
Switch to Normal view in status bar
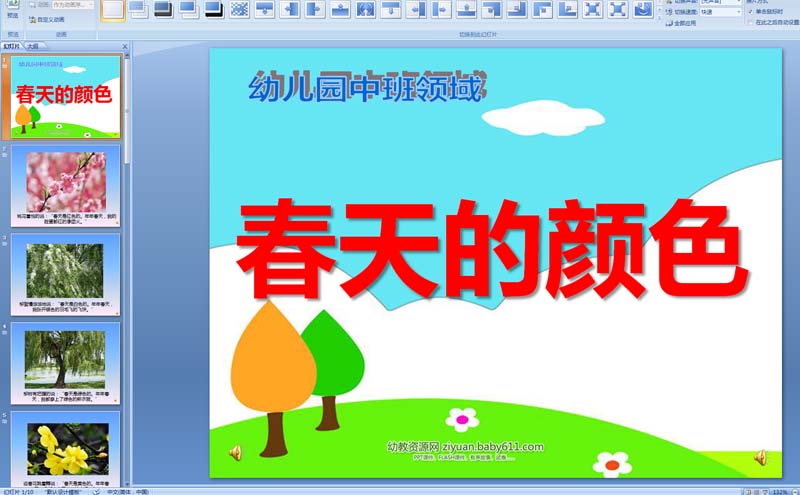(x=748, y=492)
